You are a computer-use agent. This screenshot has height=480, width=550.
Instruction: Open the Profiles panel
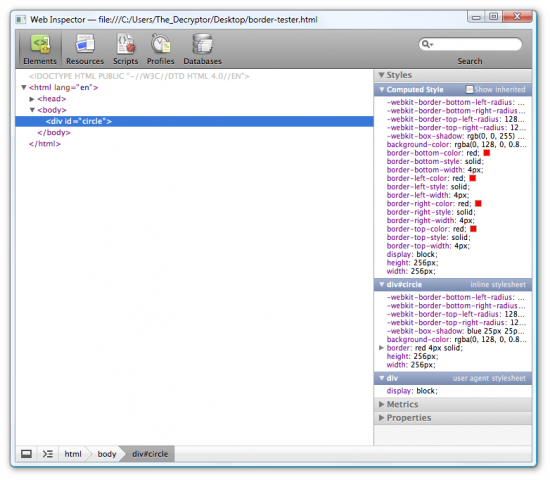pyautogui.click(x=161, y=49)
